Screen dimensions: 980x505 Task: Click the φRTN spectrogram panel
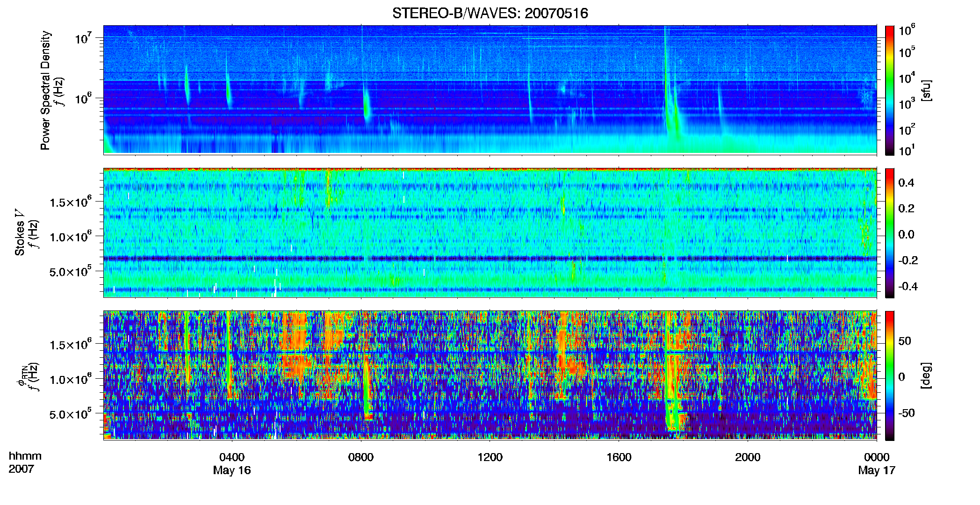click(x=490, y=375)
